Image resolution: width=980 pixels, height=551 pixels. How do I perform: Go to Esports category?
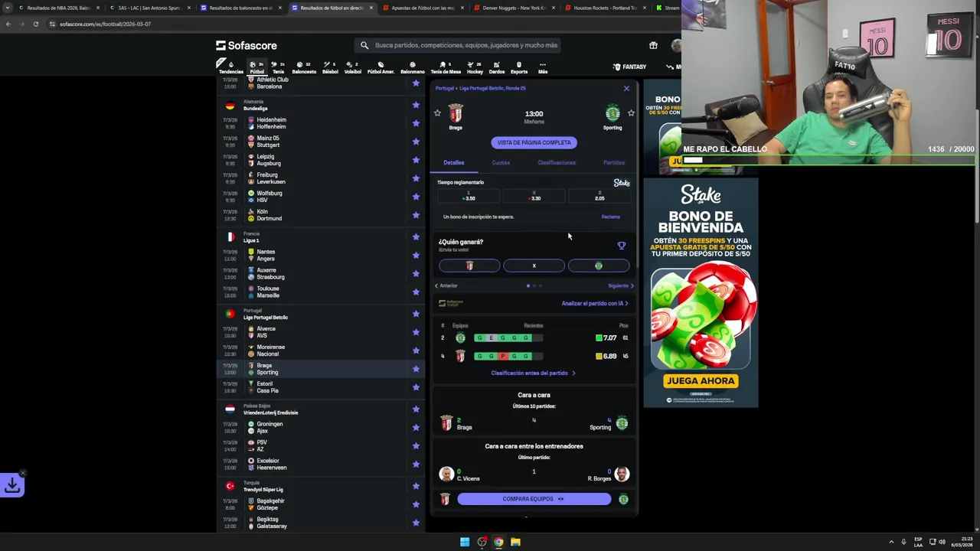click(519, 67)
